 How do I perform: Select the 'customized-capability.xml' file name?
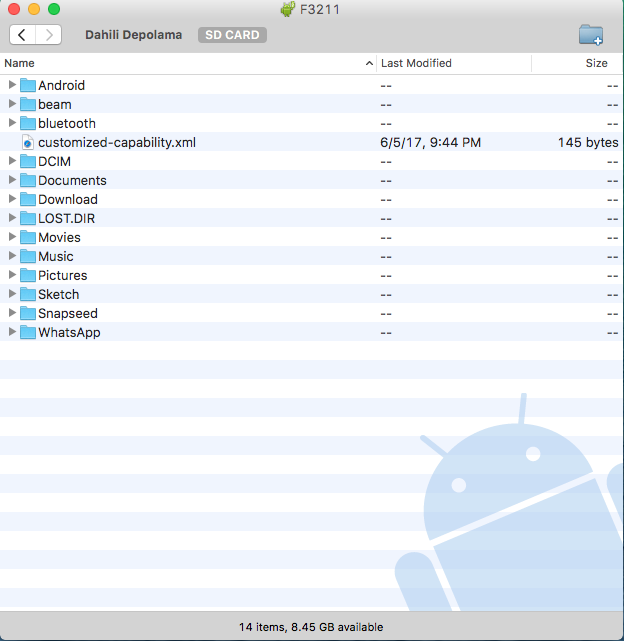117,142
